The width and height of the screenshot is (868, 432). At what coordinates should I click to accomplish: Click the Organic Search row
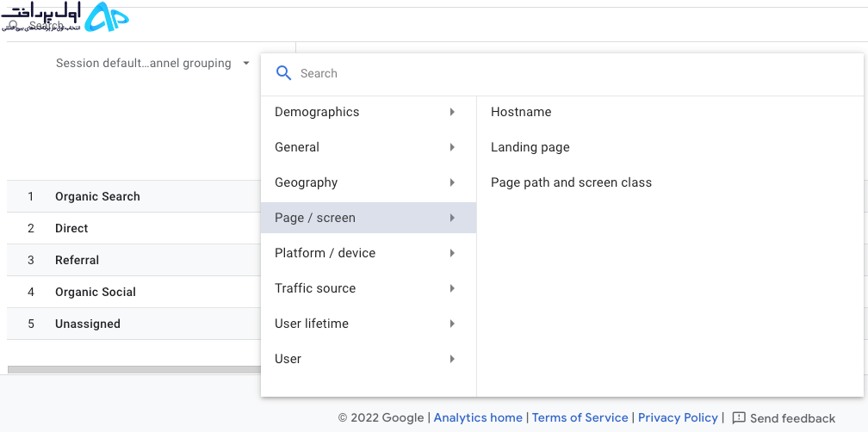point(134,196)
